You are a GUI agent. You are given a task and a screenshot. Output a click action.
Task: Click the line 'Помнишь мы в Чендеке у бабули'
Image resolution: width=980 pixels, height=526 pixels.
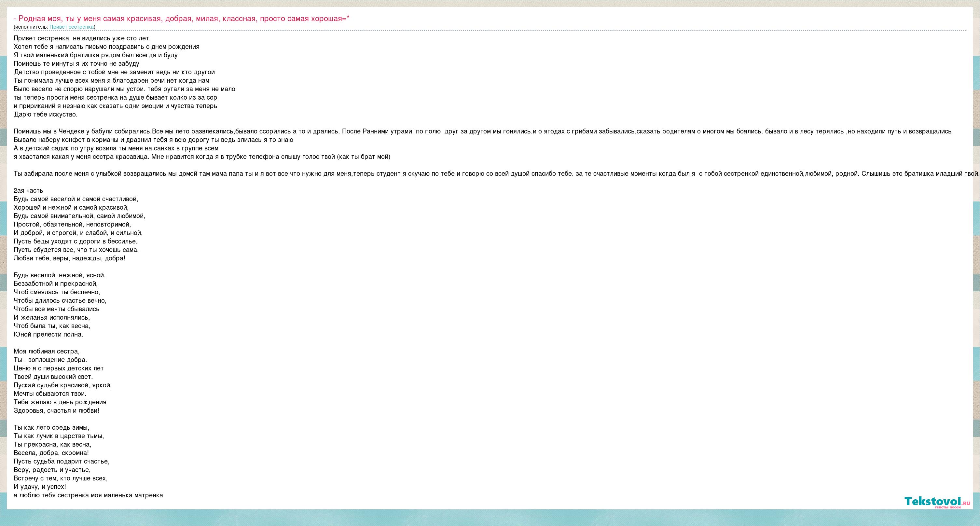click(x=482, y=131)
